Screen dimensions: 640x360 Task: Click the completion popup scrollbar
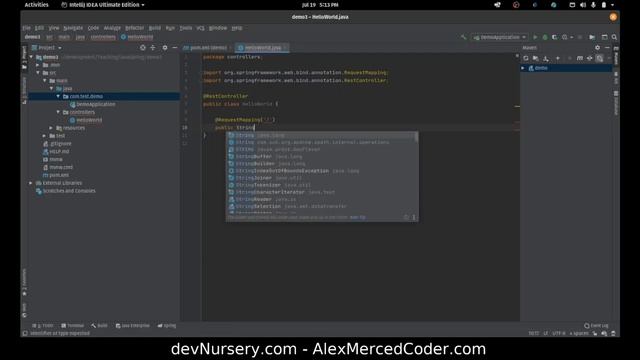(x=416, y=137)
